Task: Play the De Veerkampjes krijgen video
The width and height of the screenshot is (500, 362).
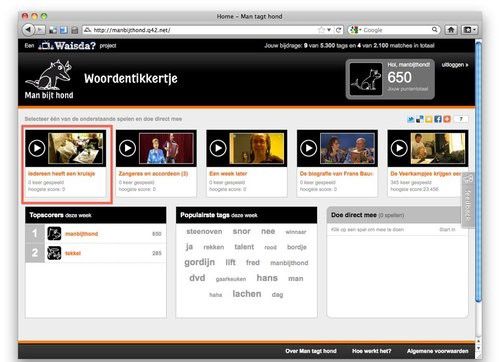Action: click(399, 148)
